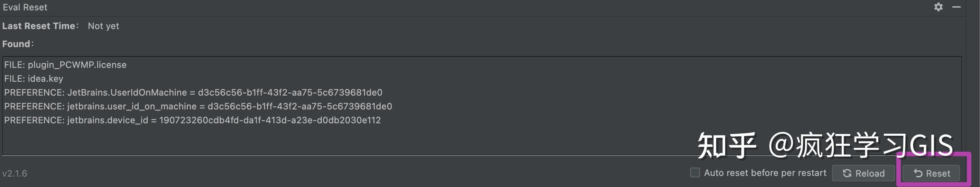
Task: Click empty space inside the Found list box
Action: 342,139
